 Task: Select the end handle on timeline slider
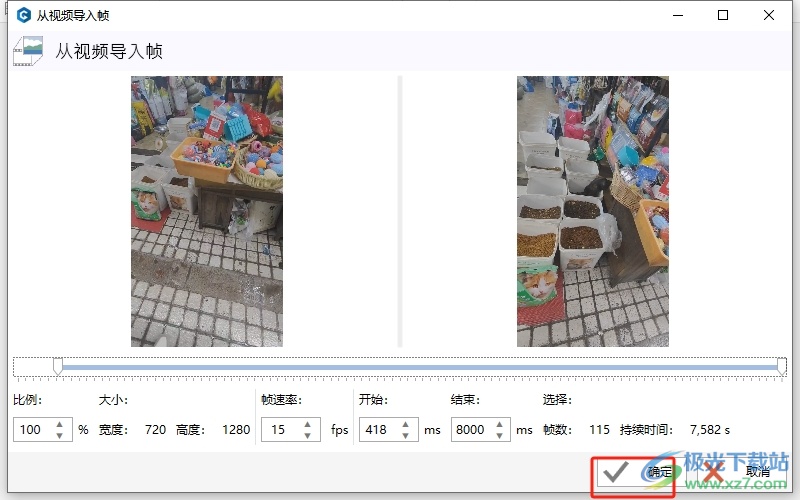click(x=782, y=366)
